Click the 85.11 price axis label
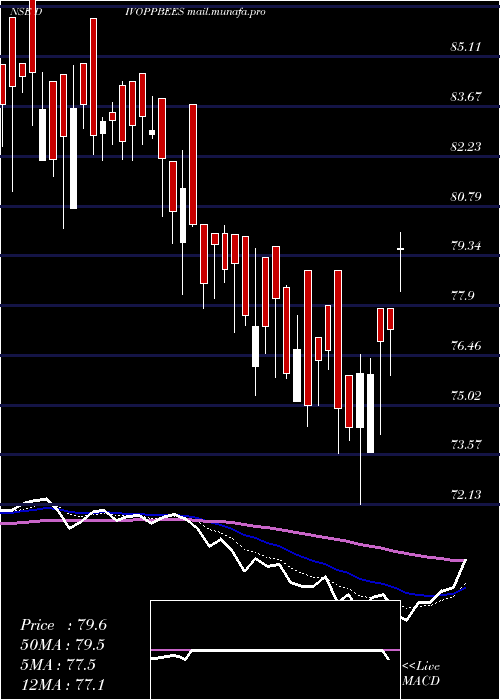This screenshot has width=500, height=700. click(466, 47)
